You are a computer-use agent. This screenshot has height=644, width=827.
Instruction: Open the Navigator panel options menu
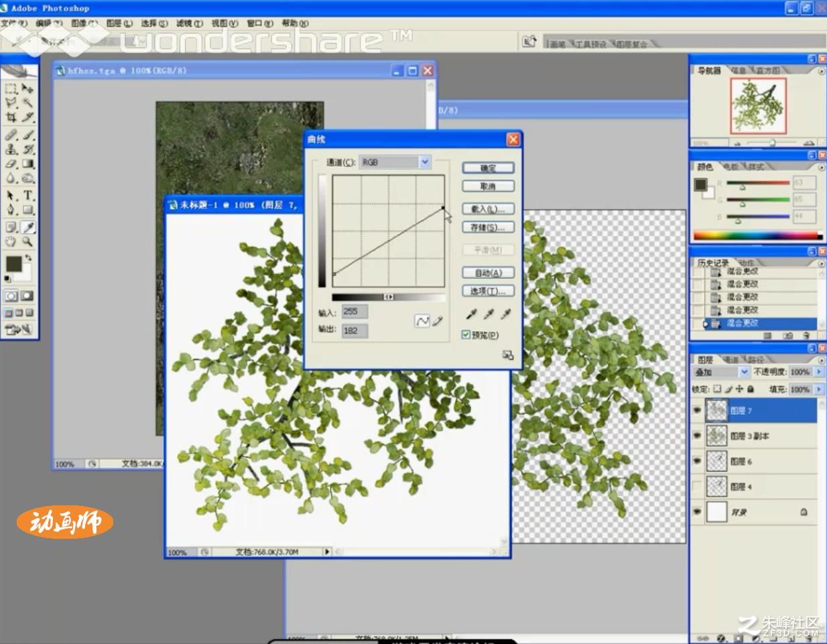pyautogui.click(x=821, y=70)
